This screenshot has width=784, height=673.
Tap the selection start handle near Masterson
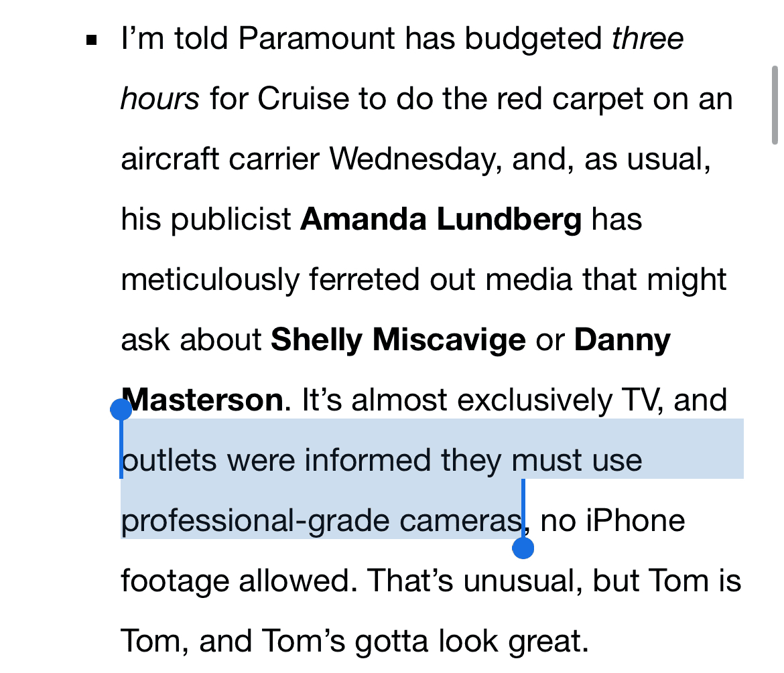pyautogui.click(x=121, y=409)
